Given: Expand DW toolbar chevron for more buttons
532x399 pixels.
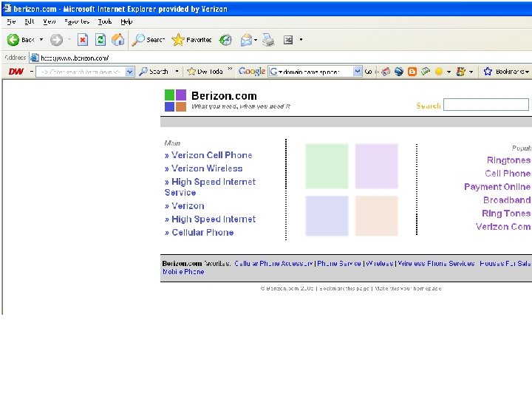Looking at the screenshot, I should [x=230, y=69].
